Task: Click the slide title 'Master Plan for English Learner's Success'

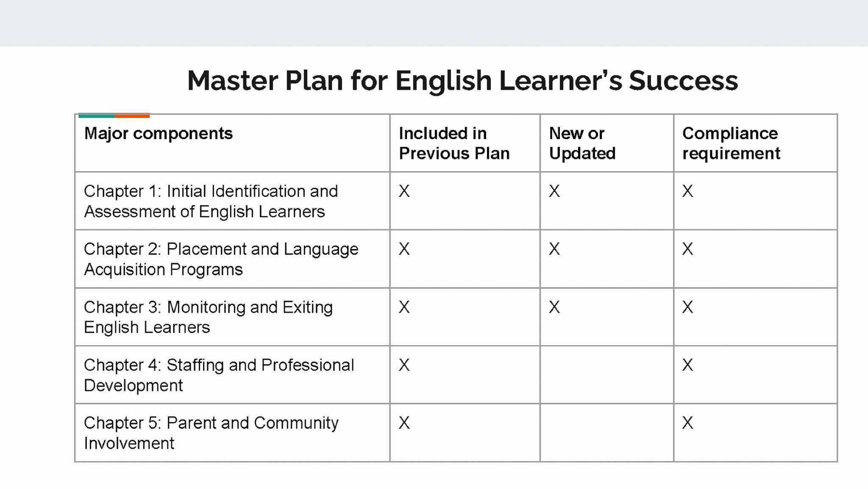Action: (462, 81)
